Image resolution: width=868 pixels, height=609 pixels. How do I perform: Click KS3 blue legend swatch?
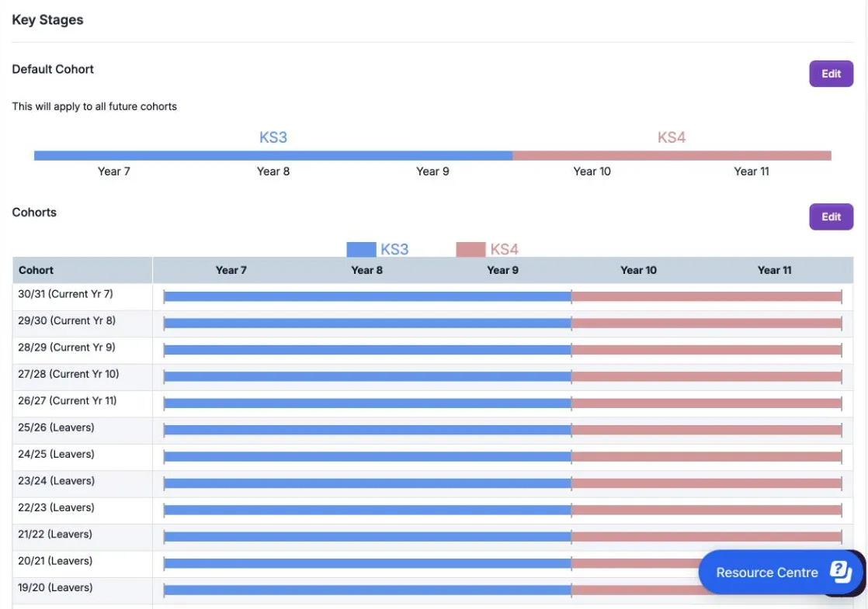pyautogui.click(x=361, y=250)
